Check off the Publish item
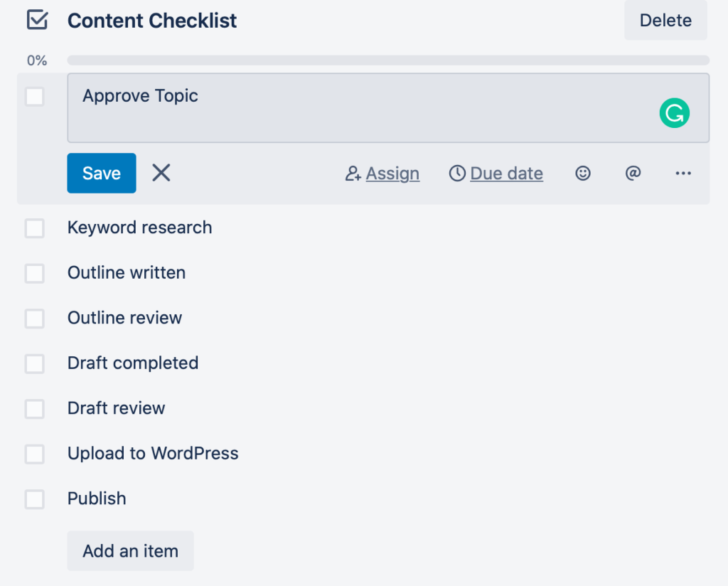 click(35, 499)
